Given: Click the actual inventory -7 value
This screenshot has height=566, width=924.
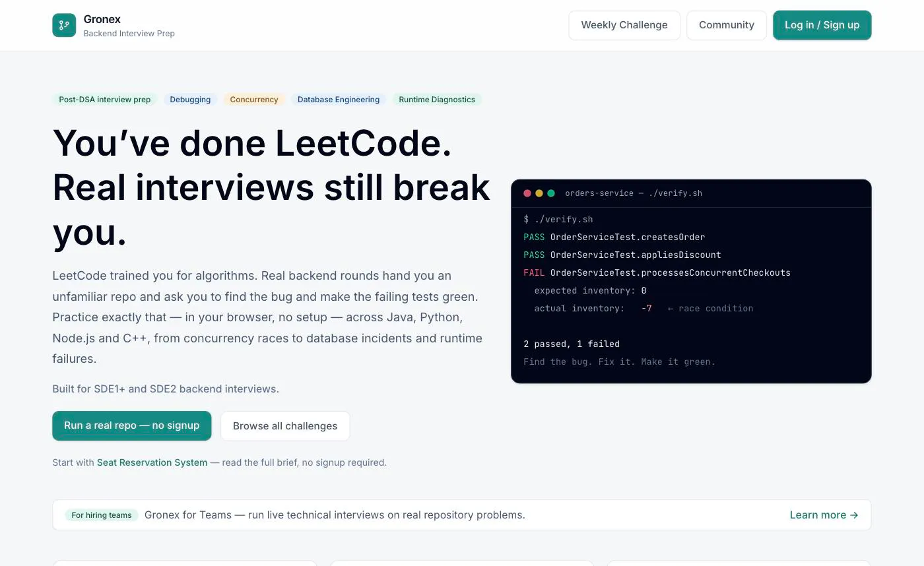Looking at the screenshot, I should pyautogui.click(x=647, y=308).
